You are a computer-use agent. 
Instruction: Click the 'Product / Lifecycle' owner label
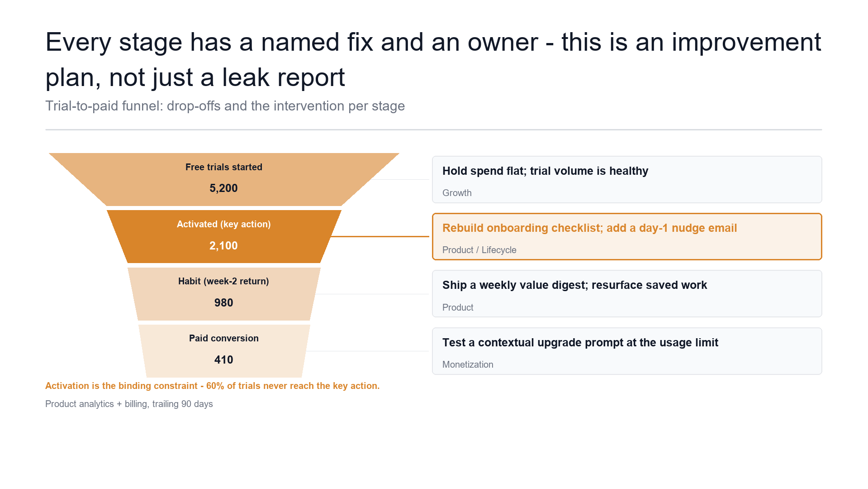[x=479, y=250]
